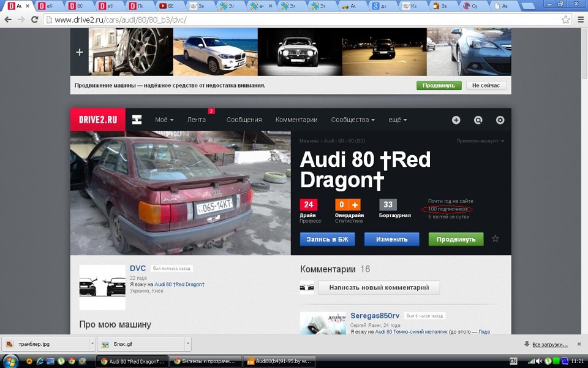Open DRIVE2 settings gear icon
This screenshot has width=588, height=368.
pyautogui.click(x=500, y=120)
